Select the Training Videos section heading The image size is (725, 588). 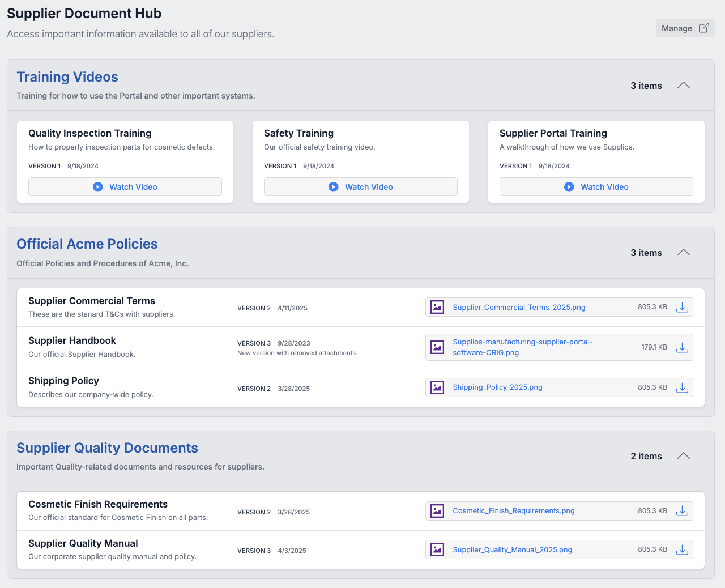tap(67, 77)
